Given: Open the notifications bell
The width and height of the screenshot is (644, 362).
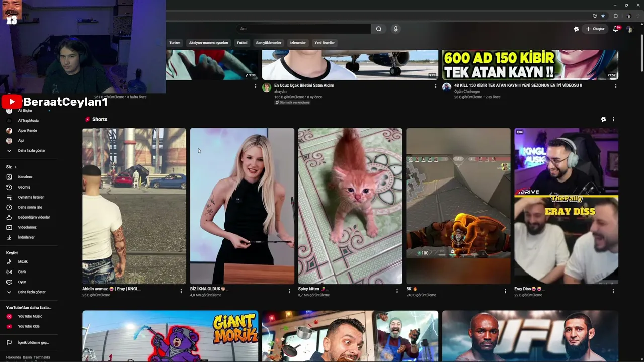Looking at the screenshot, I should 615,29.
